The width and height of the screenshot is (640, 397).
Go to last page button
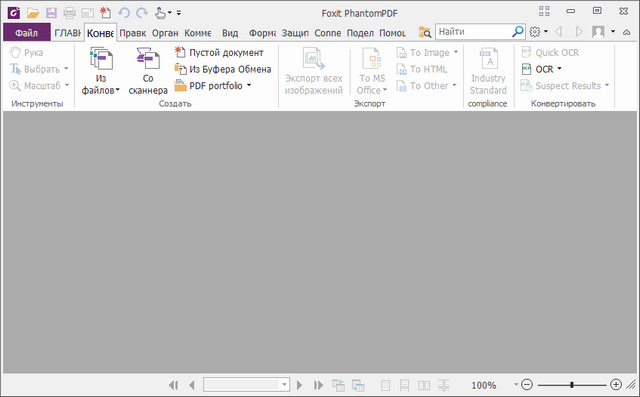(318, 385)
